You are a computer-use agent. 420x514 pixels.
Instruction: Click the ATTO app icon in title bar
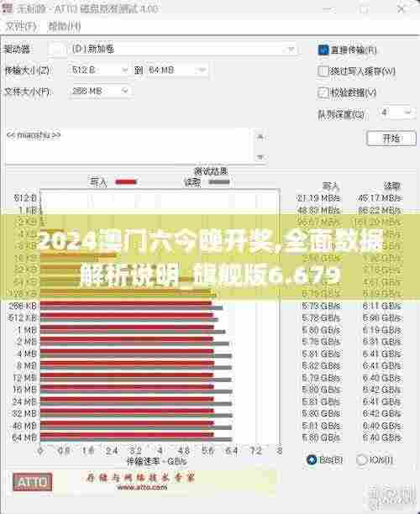[x=8, y=8]
